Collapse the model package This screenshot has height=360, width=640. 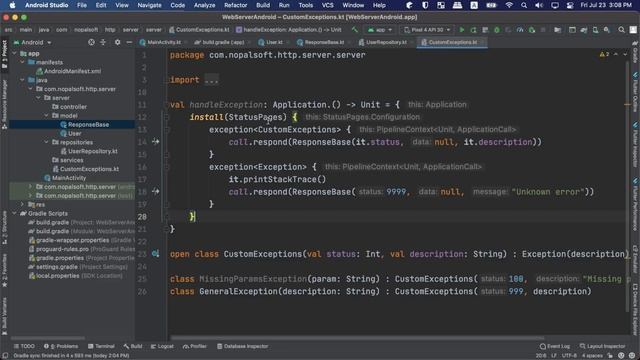click(x=46, y=116)
